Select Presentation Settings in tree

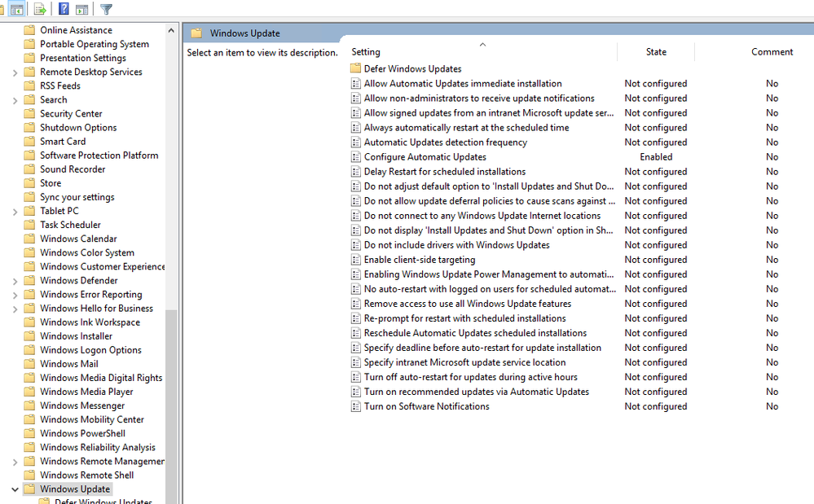83,58
